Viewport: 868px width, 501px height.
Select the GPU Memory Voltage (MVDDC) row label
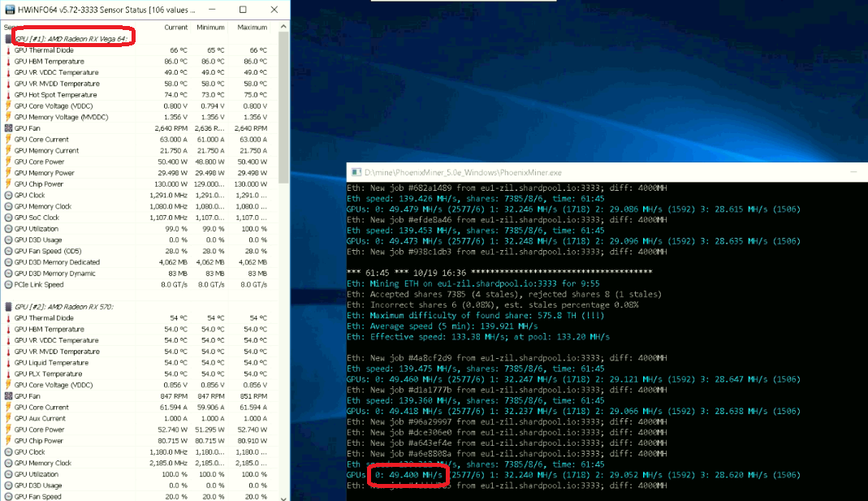pyautogui.click(x=61, y=117)
